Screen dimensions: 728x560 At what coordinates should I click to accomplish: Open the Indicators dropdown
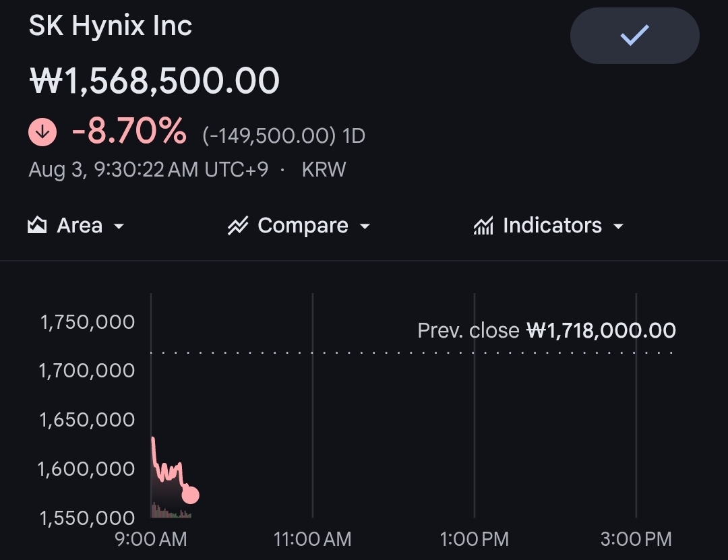point(548,226)
